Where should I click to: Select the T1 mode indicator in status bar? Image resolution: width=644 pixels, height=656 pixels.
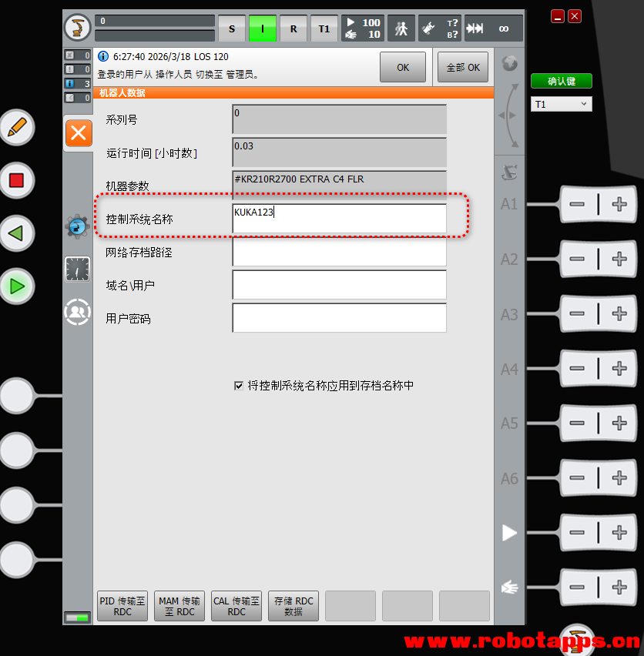(x=324, y=28)
